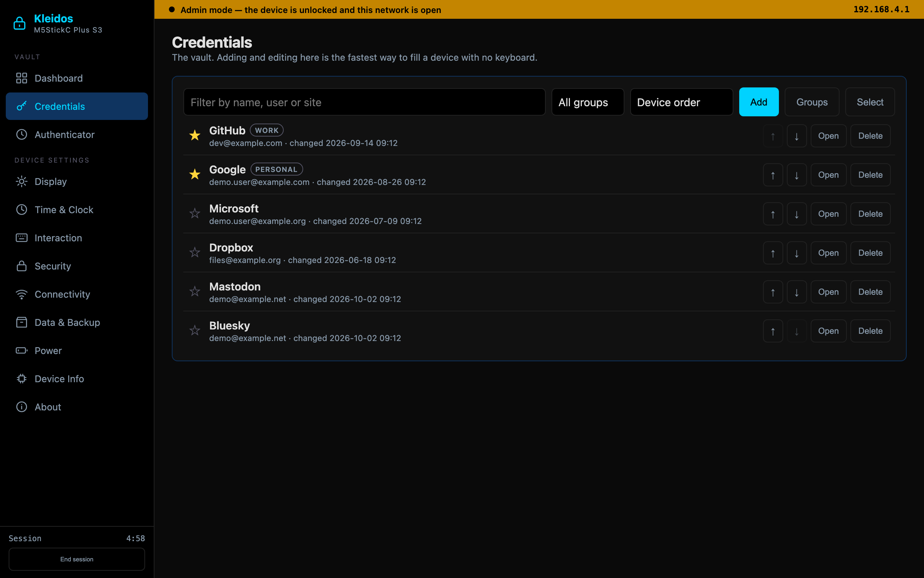The image size is (924, 578).
Task: Go to Dashboard in sidebar
Action: pyautogui.click(x=77, y=78)
